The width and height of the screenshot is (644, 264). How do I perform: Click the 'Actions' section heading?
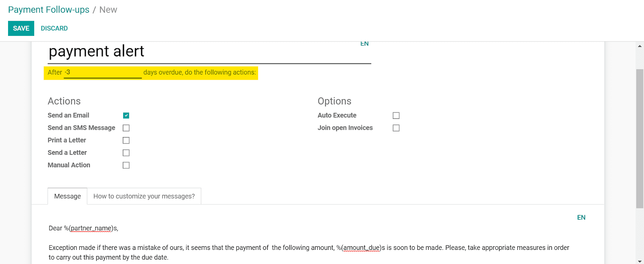pos(64,101)
